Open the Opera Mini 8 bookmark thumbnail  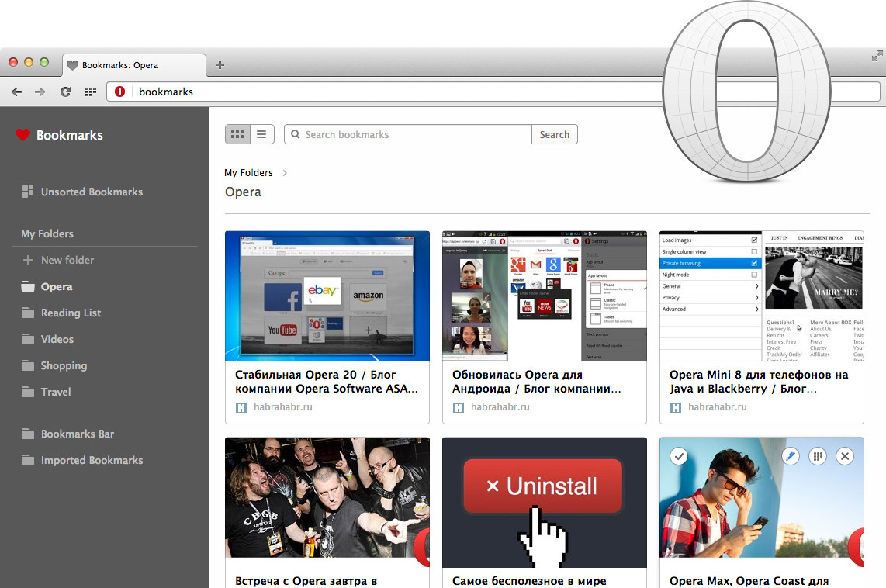coord(762,296)
